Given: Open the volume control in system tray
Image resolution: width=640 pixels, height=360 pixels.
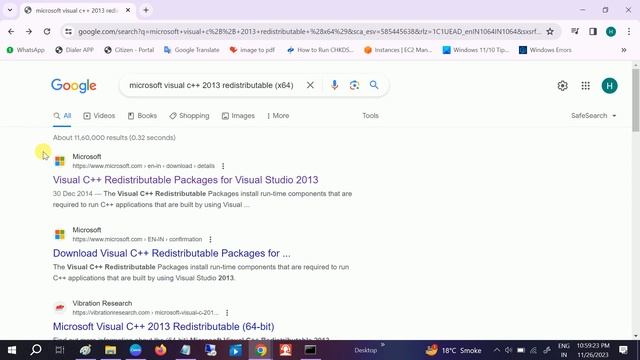Looking at the screenshot, I should (x=508, y=350).
